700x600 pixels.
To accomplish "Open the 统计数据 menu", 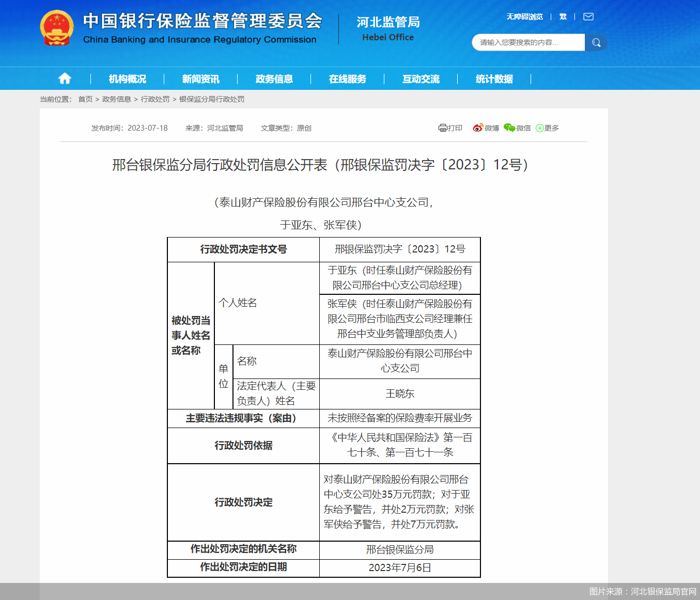I will tap(494, 78).
